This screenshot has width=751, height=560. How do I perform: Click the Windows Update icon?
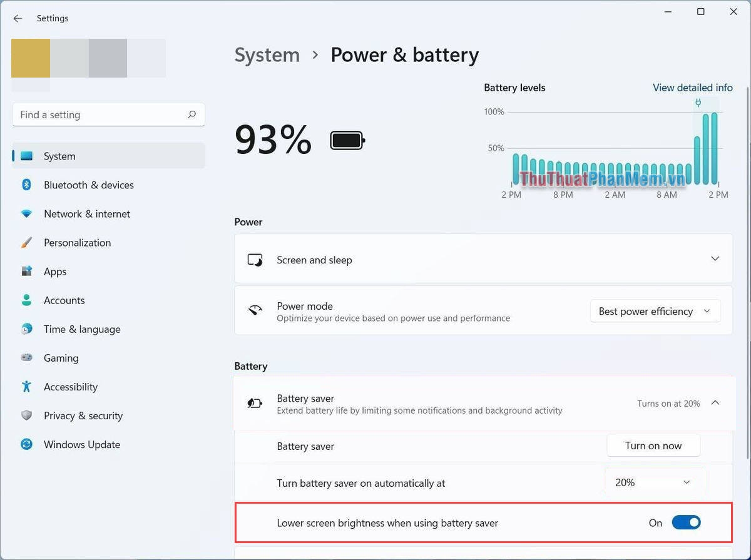tap(26, 444)
